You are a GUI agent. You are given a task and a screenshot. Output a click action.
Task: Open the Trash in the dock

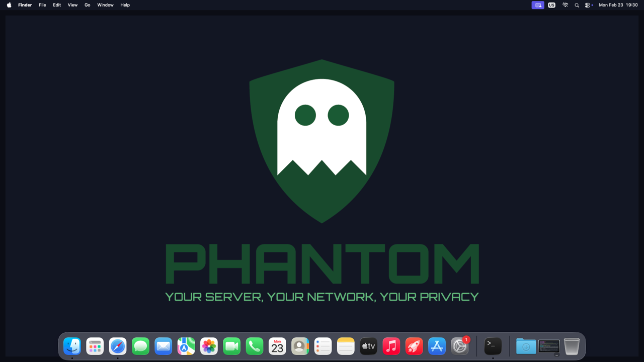click(572, 346)
